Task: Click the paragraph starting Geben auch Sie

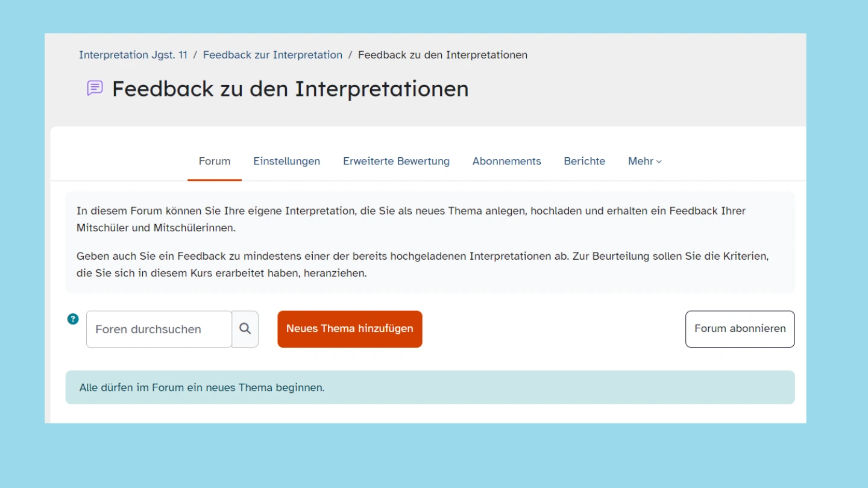Action: click(x=422, y=264)
